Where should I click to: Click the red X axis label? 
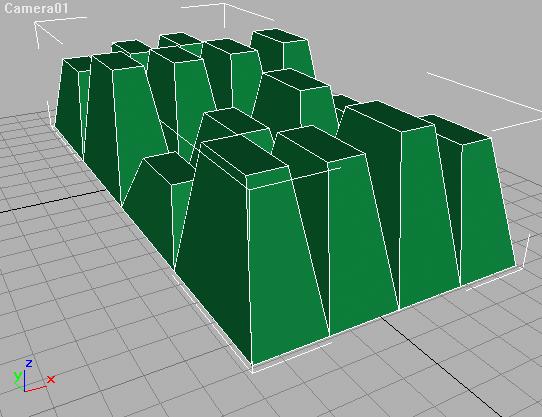pos(51,380)
